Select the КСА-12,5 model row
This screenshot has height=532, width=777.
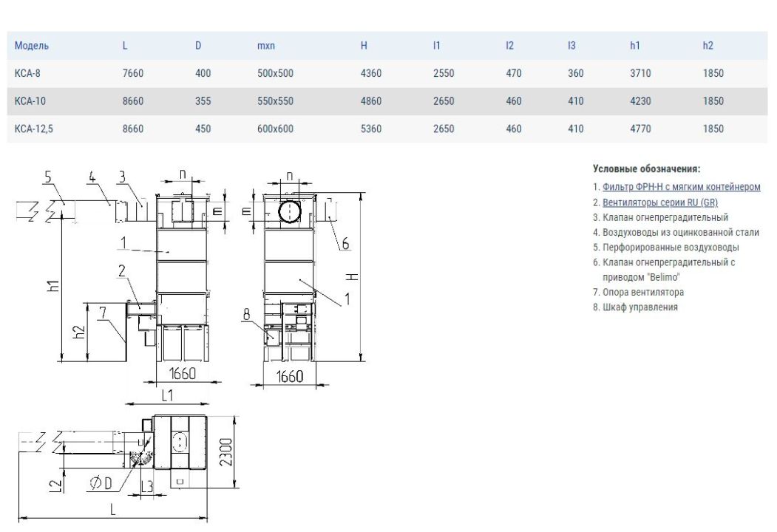tap(387, 129)
